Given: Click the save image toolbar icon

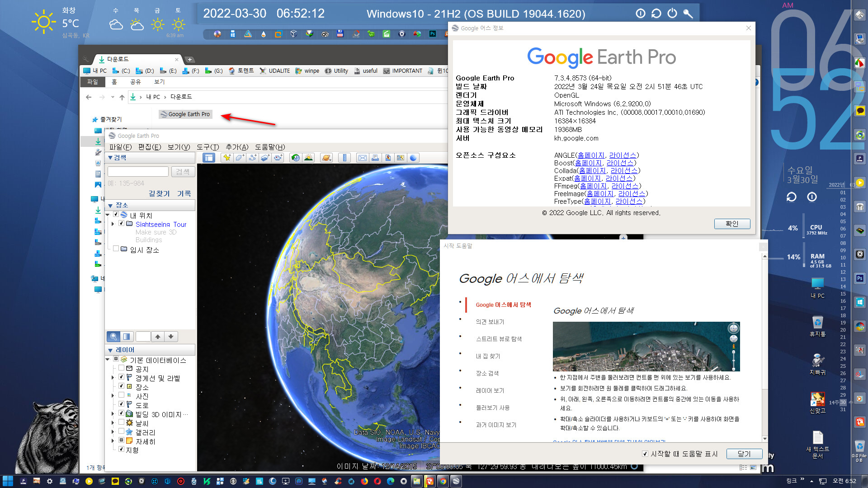Looking at the screenshot, I should [x=388, y=158].
